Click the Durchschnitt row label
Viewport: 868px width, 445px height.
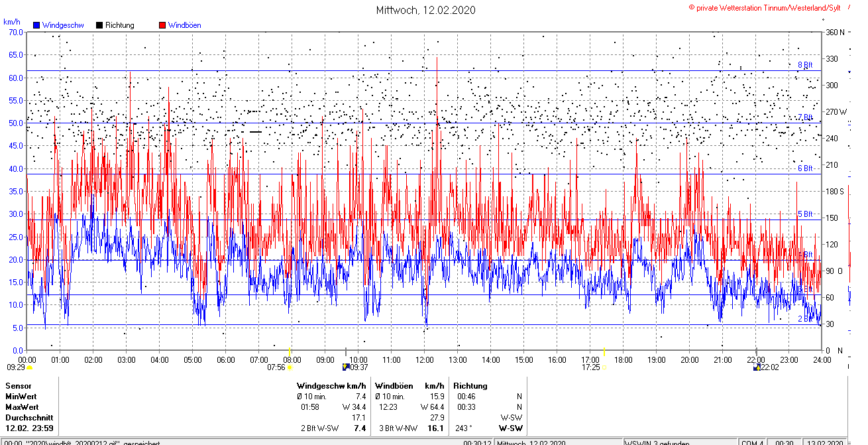[28, 418]
